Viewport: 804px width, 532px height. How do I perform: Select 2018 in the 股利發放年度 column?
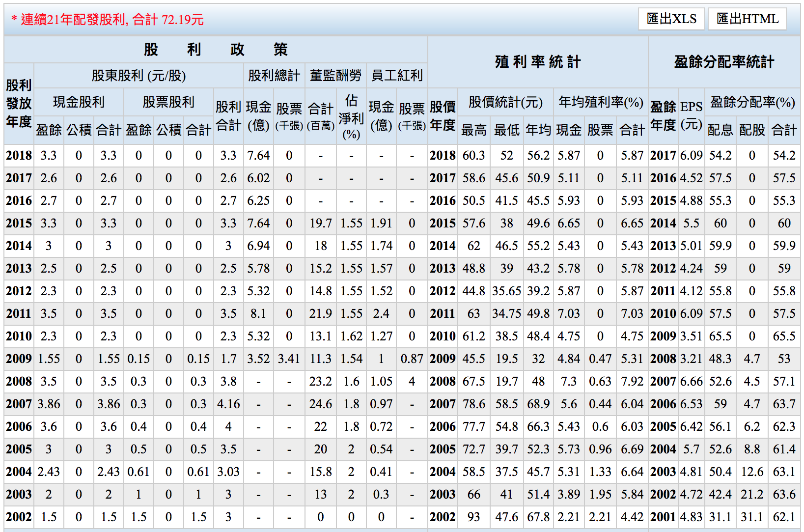(19, 156)
